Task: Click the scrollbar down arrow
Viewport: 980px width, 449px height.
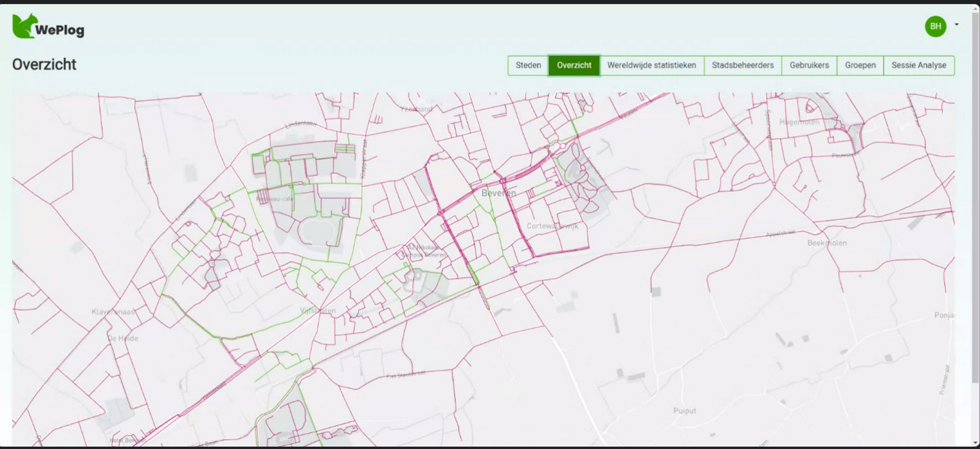Action: pyautogui.click(x=975, y=443)
